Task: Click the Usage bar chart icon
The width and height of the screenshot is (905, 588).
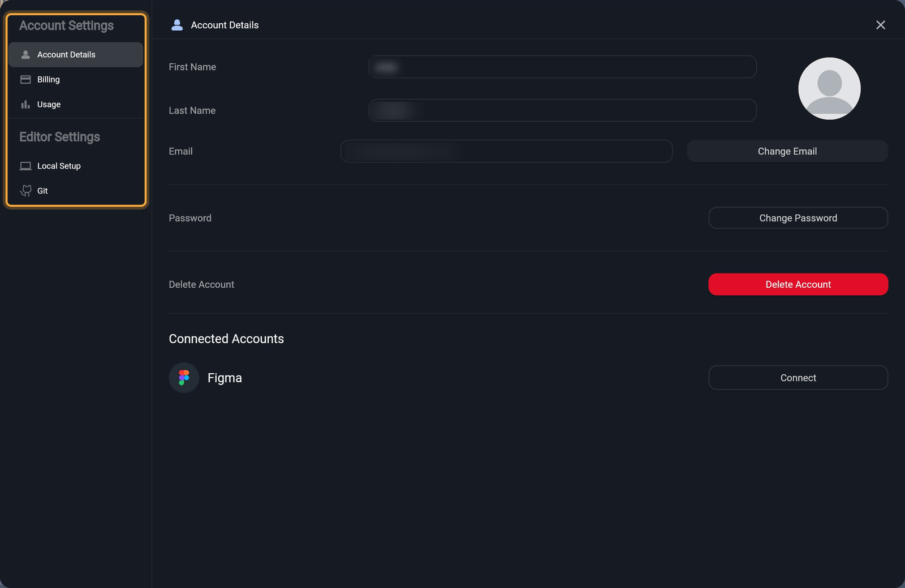Action: pyautogui.click(x=25, y=105)
